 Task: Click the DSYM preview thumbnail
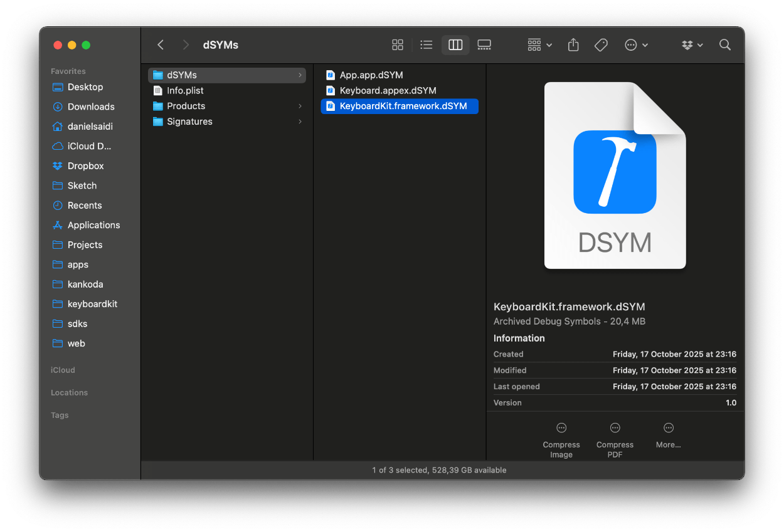coord(615,176)
